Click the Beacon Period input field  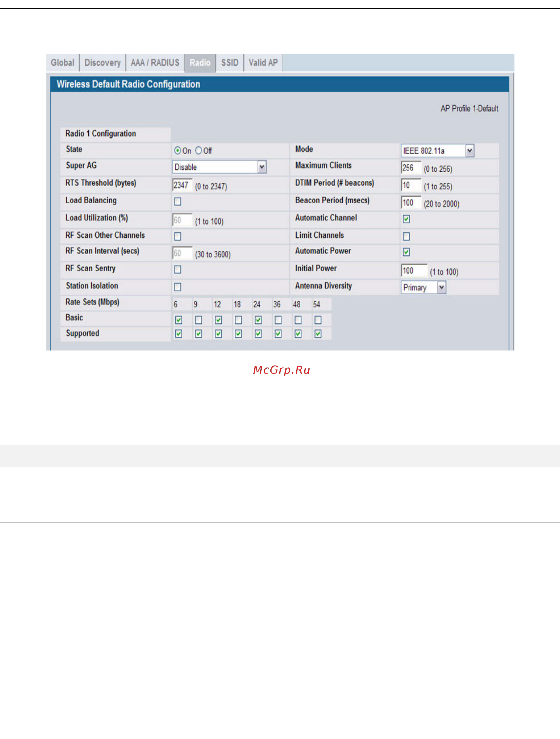click(411, 202)
